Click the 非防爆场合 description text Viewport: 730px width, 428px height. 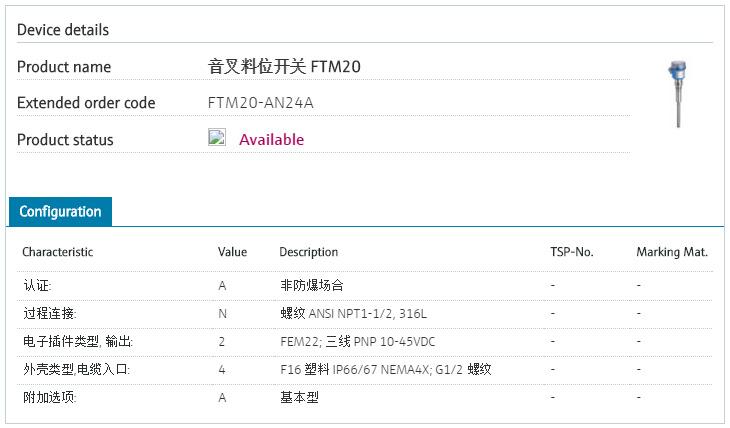[312, 286]
